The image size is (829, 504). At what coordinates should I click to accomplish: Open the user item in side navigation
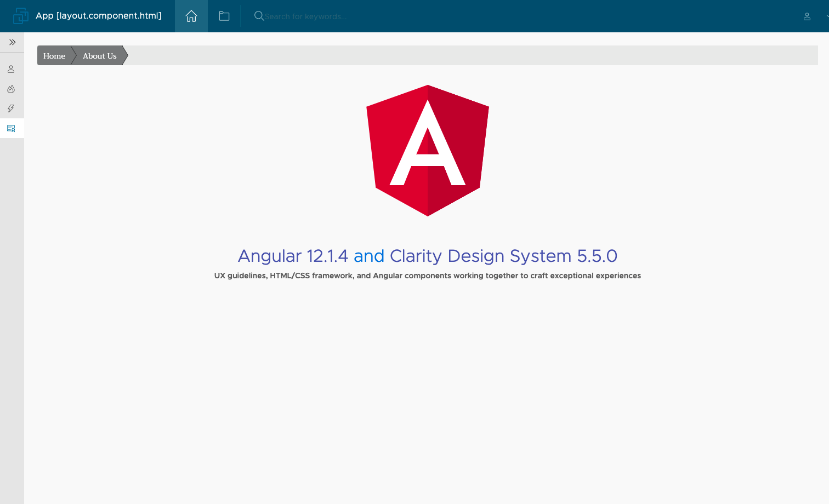pyautogui.click(x=11, y=69)
